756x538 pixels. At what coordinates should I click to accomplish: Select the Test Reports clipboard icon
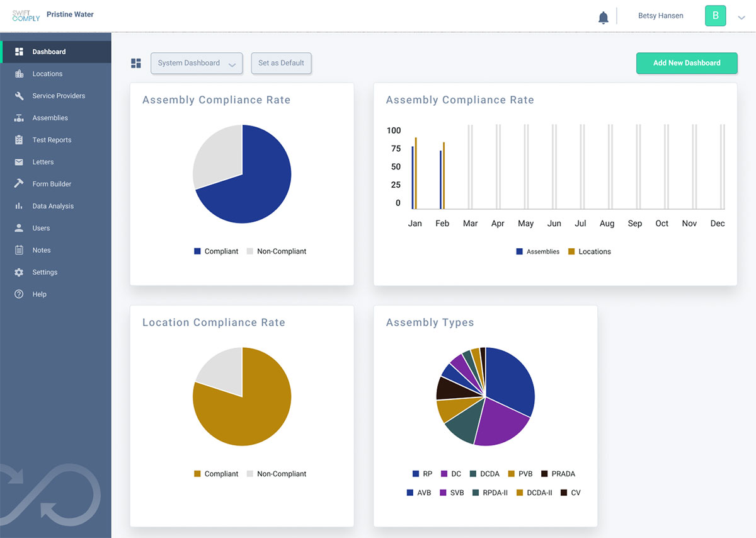pyautogui.click(x=19, y=140)
